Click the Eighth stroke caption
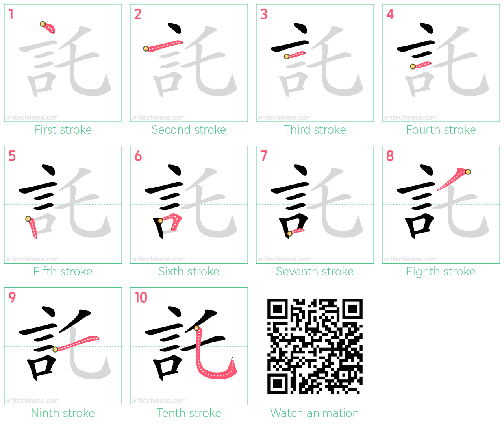 click(x=441, y=271)
